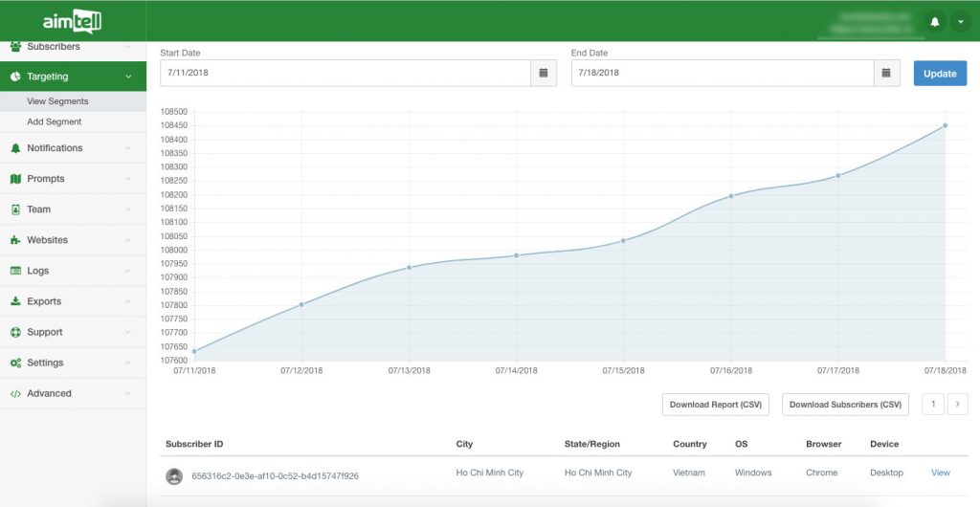Image resolution: width=980 pixels, height=507 pixels.
Task: Open the Start Date calendar picker
Action: 544,73
